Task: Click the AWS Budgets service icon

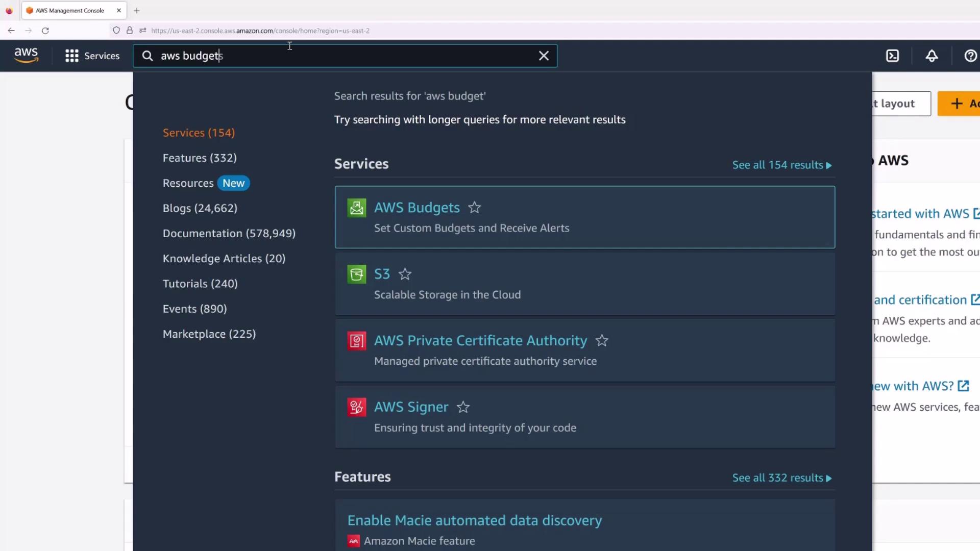Action: click(356, 208)
